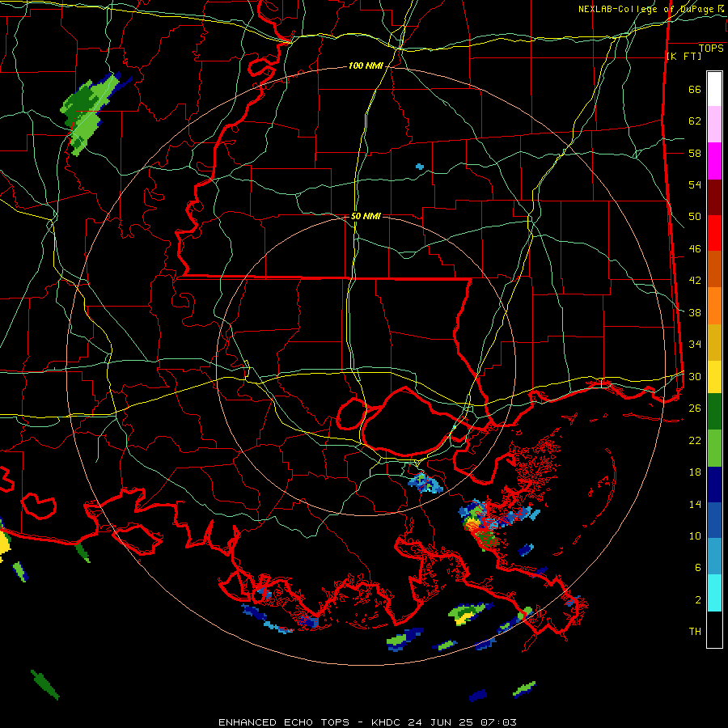Viewport: 728px width, 728px height.
Task: Select the yellow swatch between 34 and 30
Action: click(714, 377)
